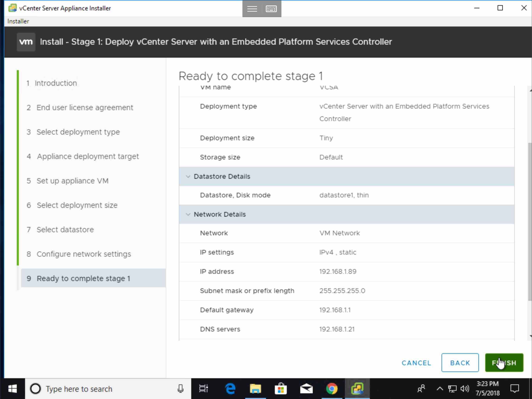The width and height of the screenshot is (532, 399).
Task: Select step 9 Ready to complete stage 1
Action: 93,278
